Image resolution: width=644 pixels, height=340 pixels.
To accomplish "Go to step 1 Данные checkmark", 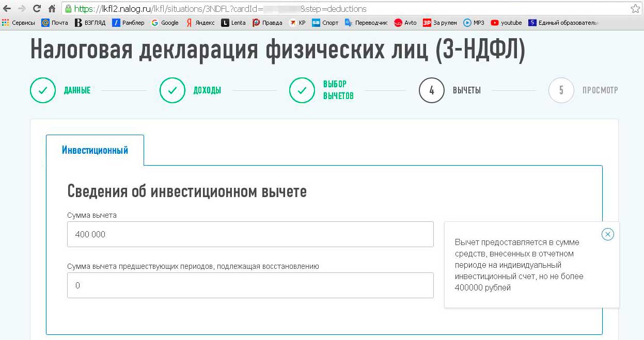I will coord(43,90).
